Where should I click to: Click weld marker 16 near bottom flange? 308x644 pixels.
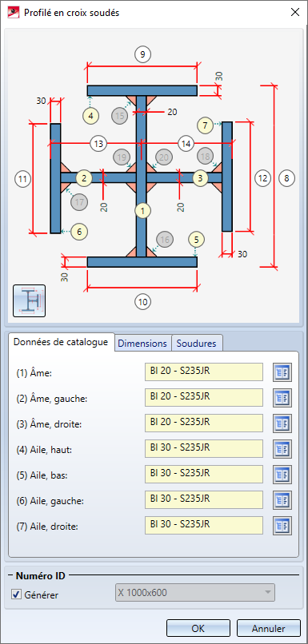(165, 240)
